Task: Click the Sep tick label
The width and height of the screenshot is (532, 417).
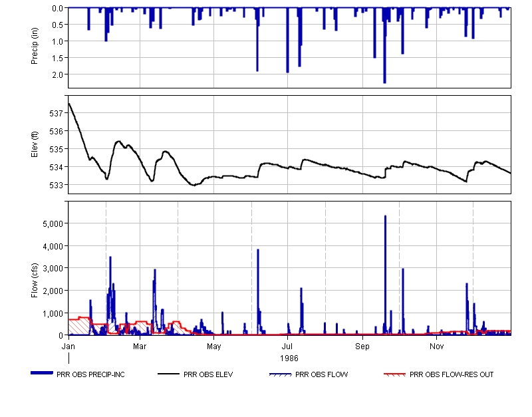Action: [362, 347]
